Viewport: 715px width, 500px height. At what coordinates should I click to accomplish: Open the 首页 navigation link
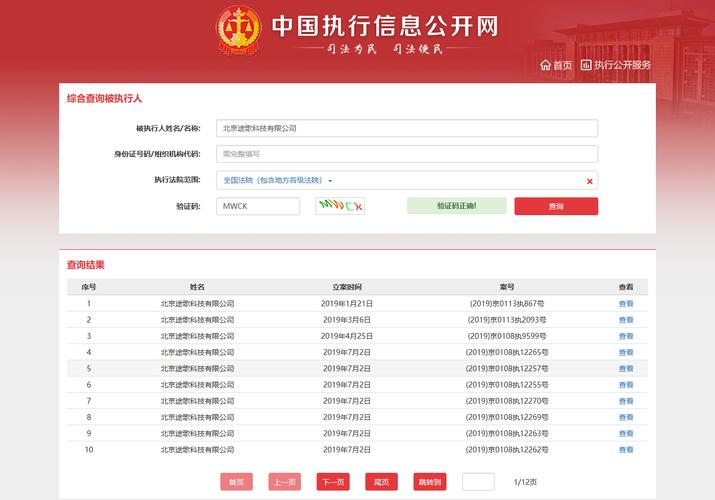(x=562, y=65)
